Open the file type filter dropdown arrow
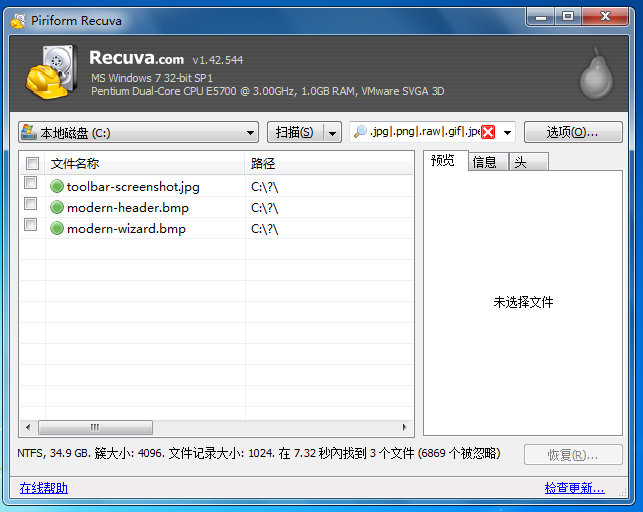Image resolution: width=643 pixels, height=512 pixels. click(x=507, y=132)
